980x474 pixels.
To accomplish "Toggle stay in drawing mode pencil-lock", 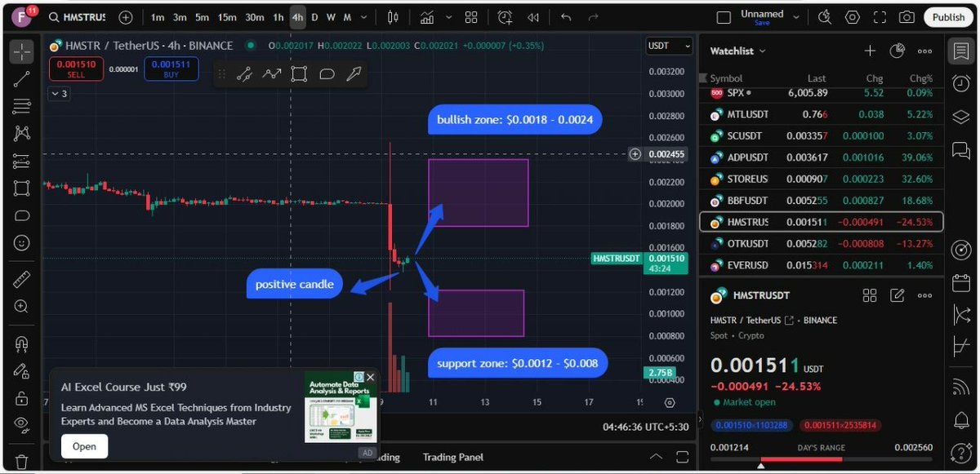I will [22, 371].
